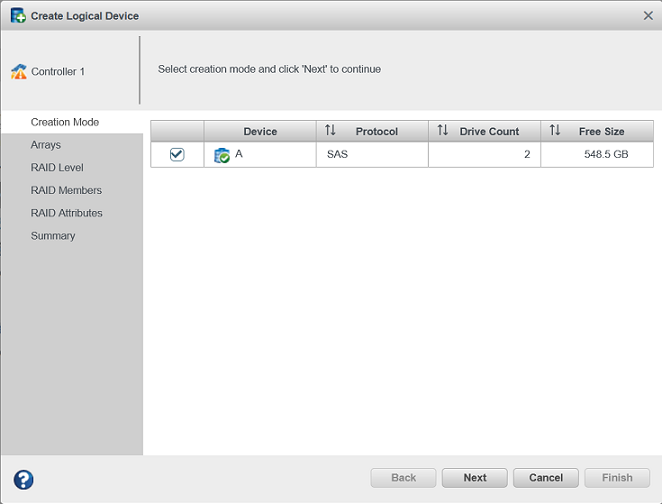
Task: Open the RAID Level step
Action: tap(57, 168)
